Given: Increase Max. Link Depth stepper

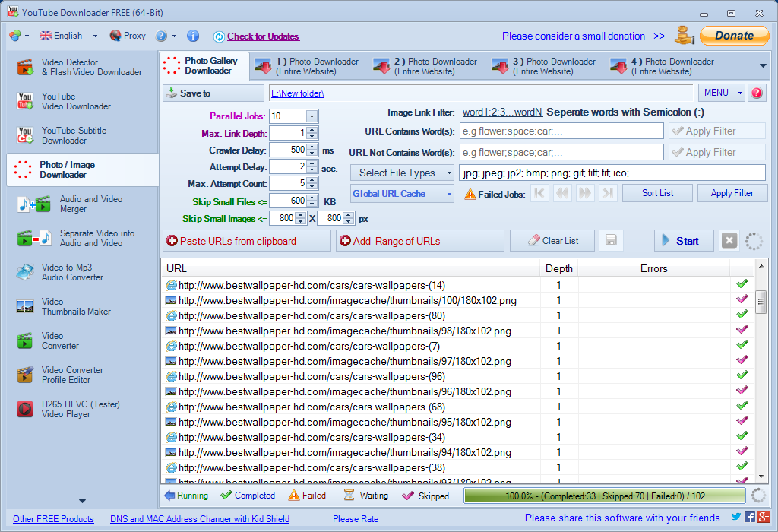Looking at the screenshot, I should click(x=312, y=130).
